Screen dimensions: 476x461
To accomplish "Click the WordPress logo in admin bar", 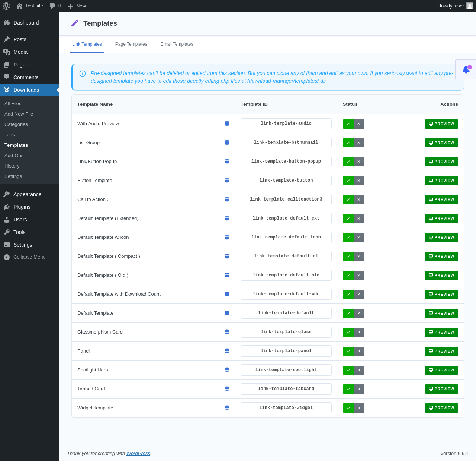I will pyautogui.click(x=6, y=6).
